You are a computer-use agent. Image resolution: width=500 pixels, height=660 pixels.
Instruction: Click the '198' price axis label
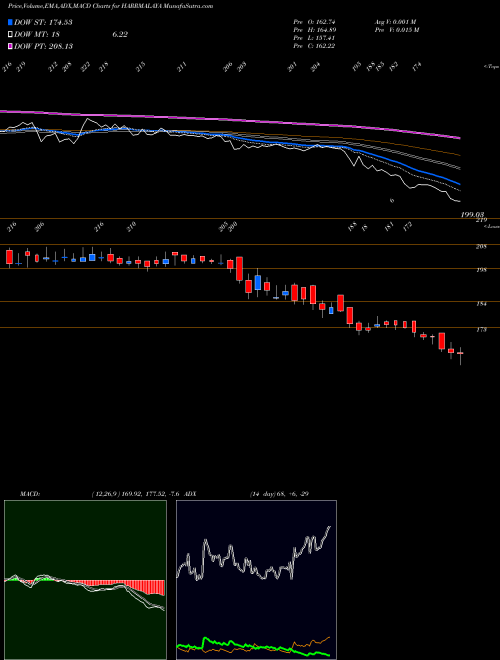pos(481,270)
